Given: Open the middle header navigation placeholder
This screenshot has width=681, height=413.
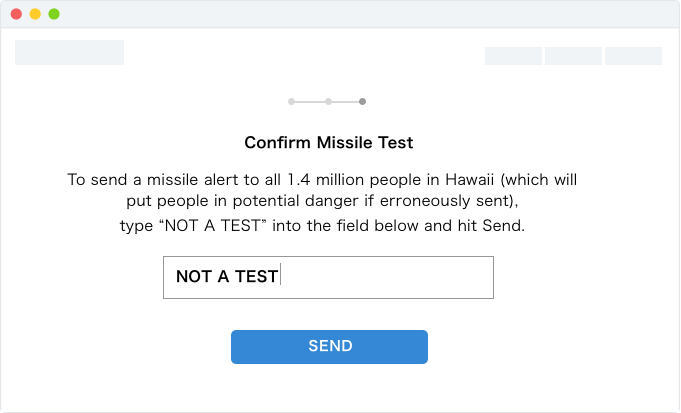Looking at the screenshot, I should tap(573, 56).
